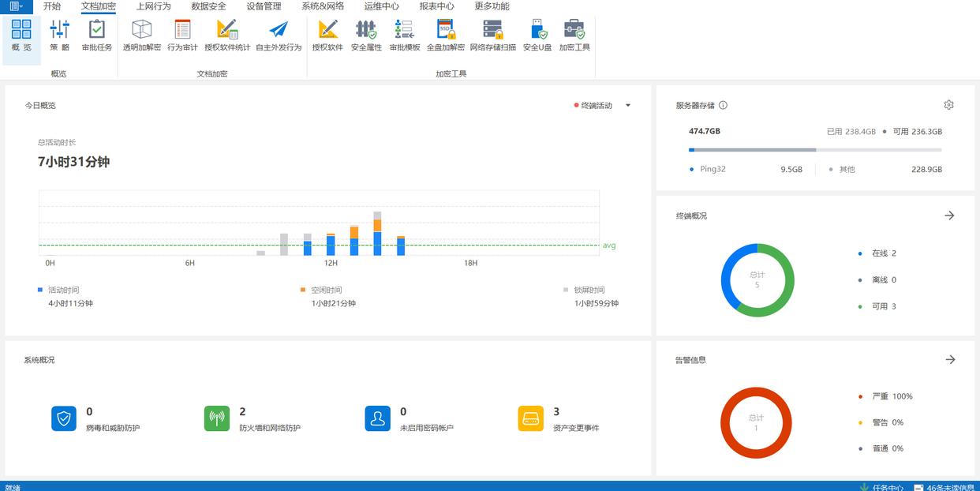The image size is (980, 491).
Task: Click the 防火墙和网络防护 tile
Action: 217,418
